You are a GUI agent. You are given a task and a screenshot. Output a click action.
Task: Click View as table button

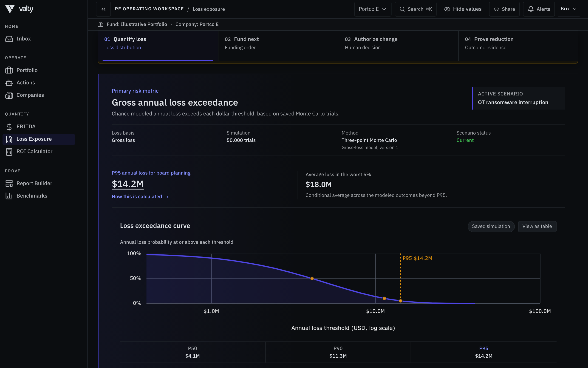537,226
